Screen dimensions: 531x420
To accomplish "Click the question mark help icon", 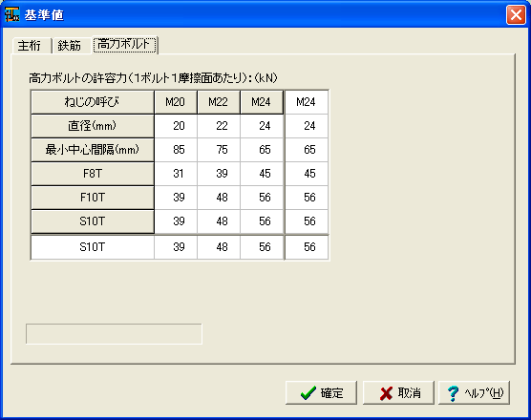I will [453, 393].
